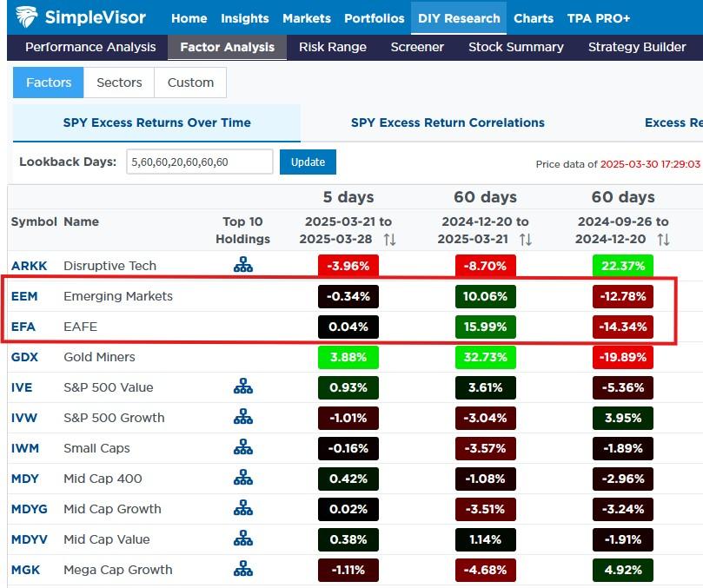Screen dimensions: 703x588
Task: Open Top 10 Holdings icon for ARKK
Action: (242, 265)
